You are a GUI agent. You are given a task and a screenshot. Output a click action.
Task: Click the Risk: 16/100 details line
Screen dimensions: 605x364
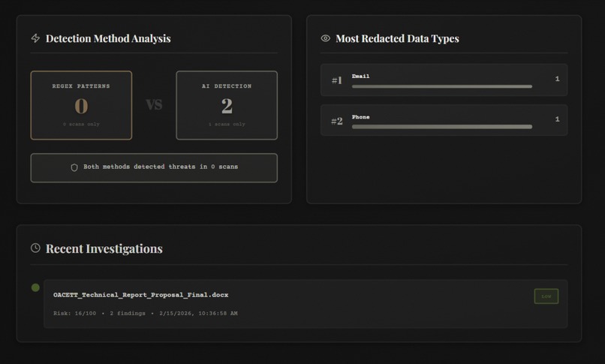click(x=146, y=314)
